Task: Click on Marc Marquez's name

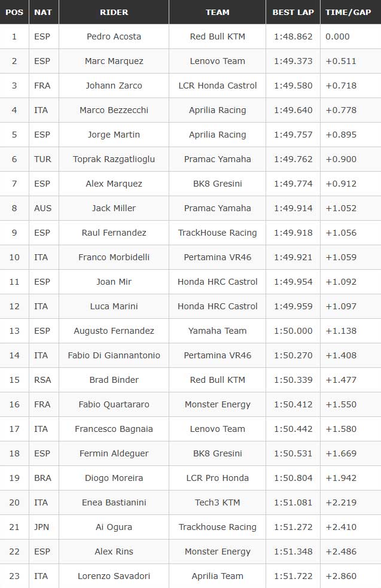Action: (x=114, y=61)
